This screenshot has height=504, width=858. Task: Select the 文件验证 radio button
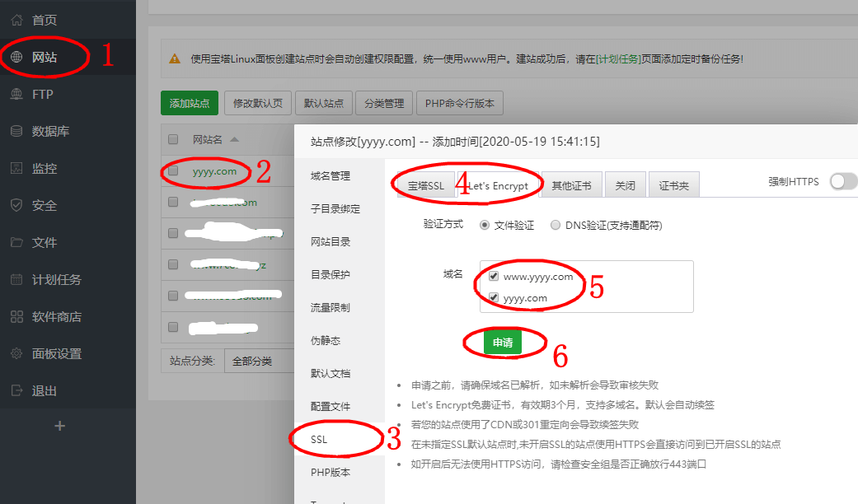(x=485, y=225)
